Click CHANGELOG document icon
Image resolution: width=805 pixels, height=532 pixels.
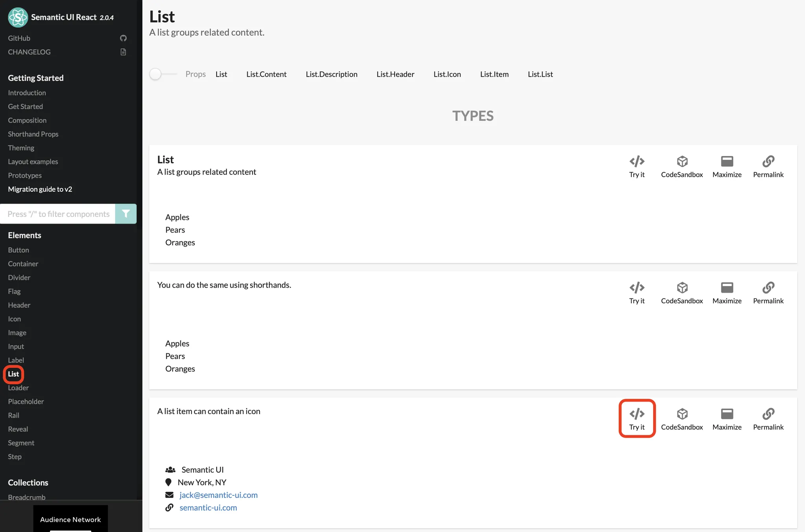click(x=123, y=52)
